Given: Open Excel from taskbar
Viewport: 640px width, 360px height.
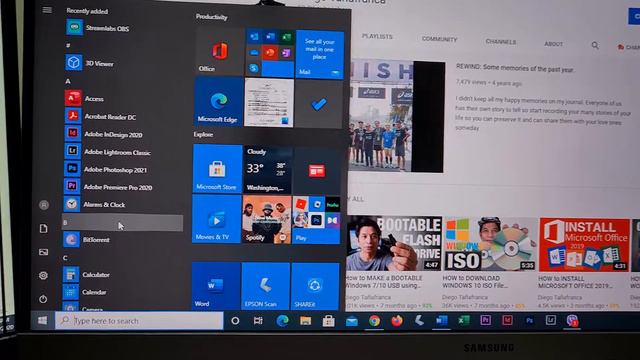Looking at the screenshot, I should tap(463, 321).
